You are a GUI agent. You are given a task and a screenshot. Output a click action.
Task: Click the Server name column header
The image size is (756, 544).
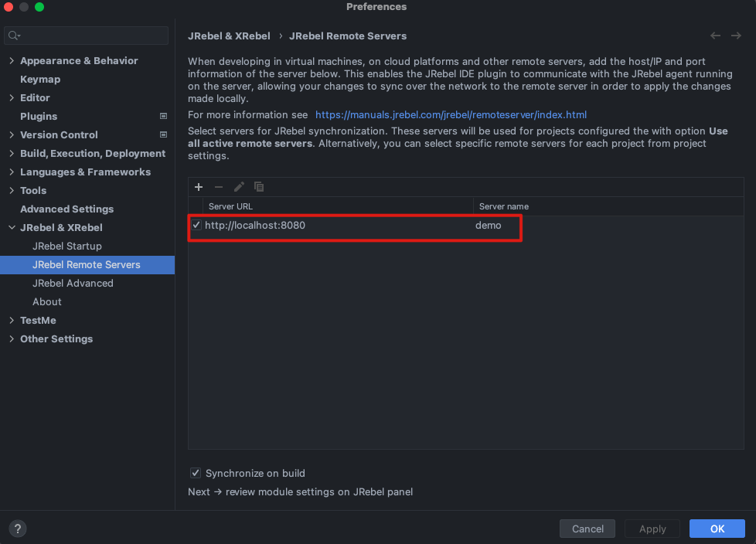608,206
